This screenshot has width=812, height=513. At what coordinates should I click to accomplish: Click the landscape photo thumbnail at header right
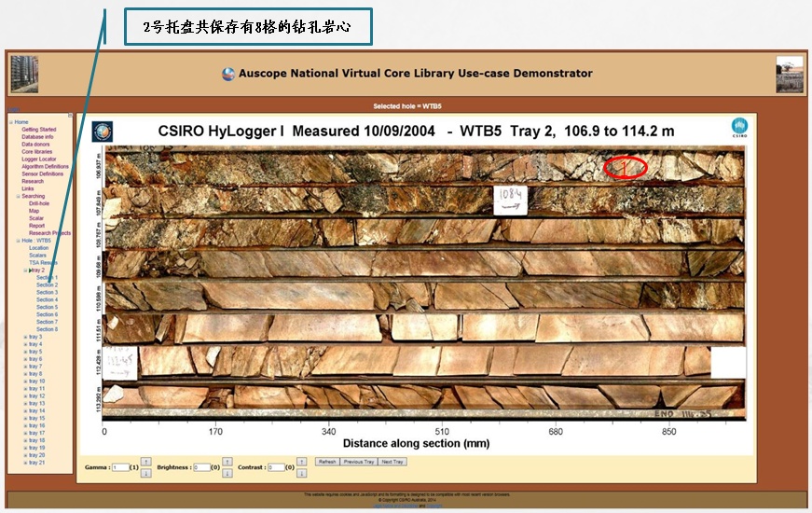pos(790,75)
